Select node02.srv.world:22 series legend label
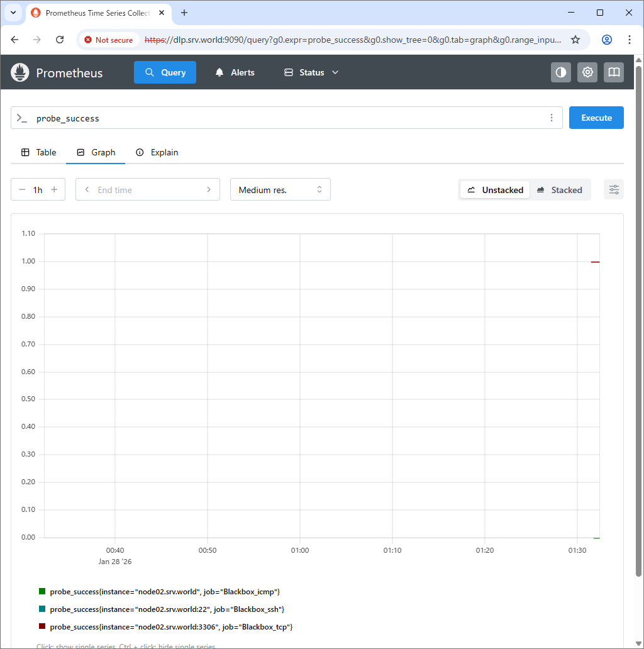644x649 pixels. (167, 609)
